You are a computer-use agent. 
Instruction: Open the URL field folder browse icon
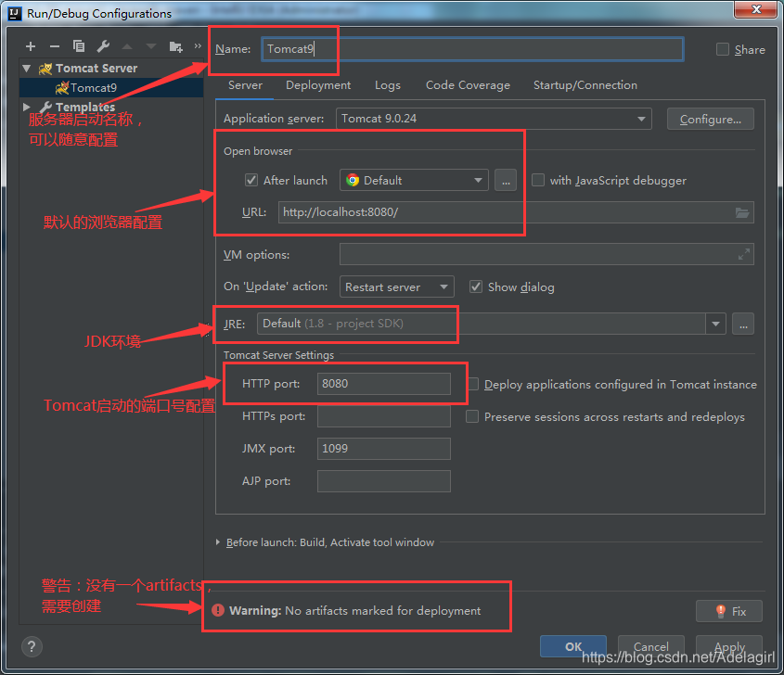click(x=742, y=213)
